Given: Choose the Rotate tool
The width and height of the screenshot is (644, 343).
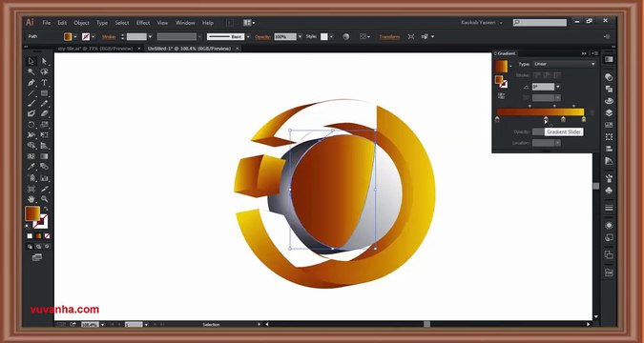Looking at the screenshot, I should coord(31,124).
